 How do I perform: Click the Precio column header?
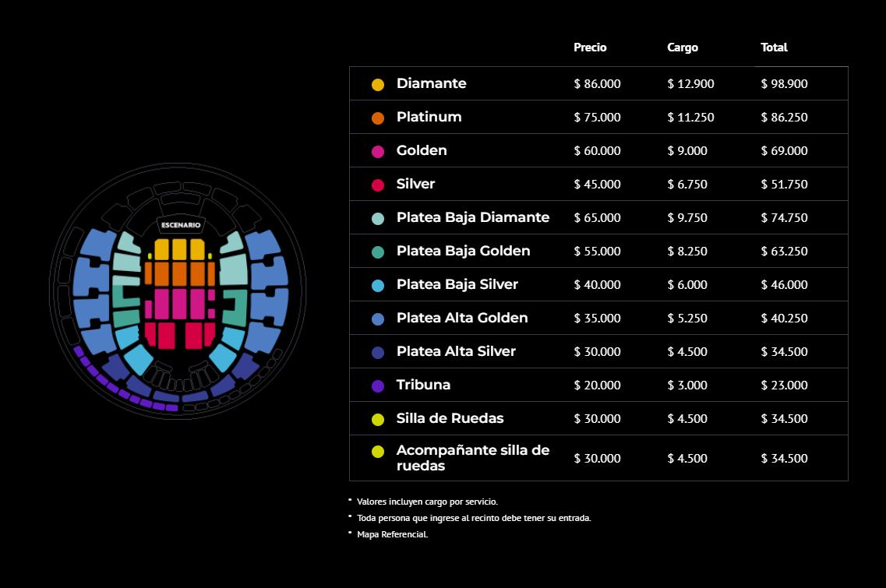click(x=590, y=48)
